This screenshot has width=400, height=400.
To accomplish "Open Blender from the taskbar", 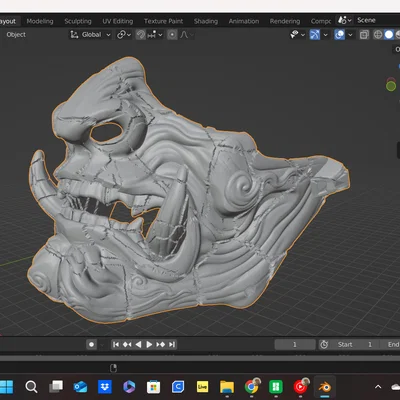I will [x=324, y=387].
